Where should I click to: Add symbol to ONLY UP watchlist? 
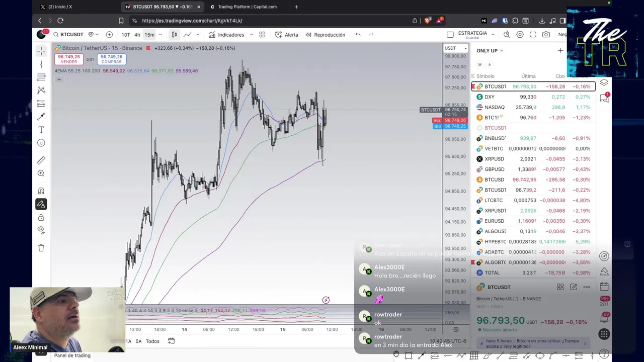pos(560,50)
